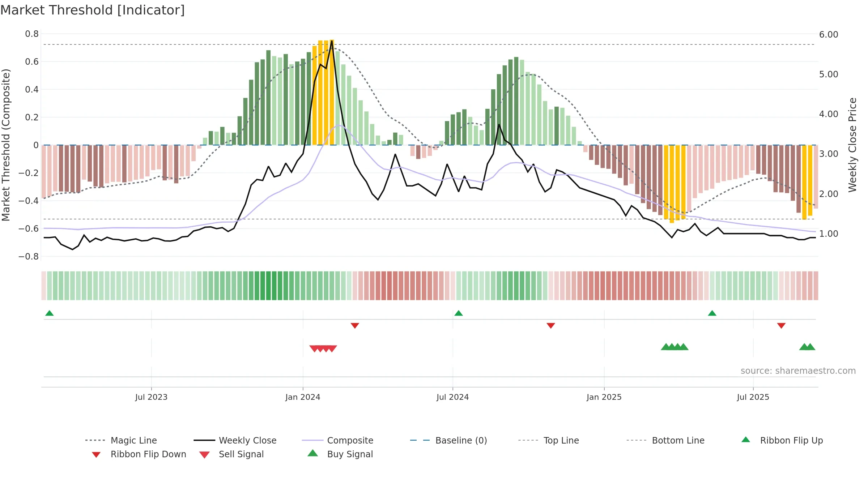The width and height of the screenshot is (868, 488).
Task: Click the buy signal pair at chart end
Action: [807, 347]
